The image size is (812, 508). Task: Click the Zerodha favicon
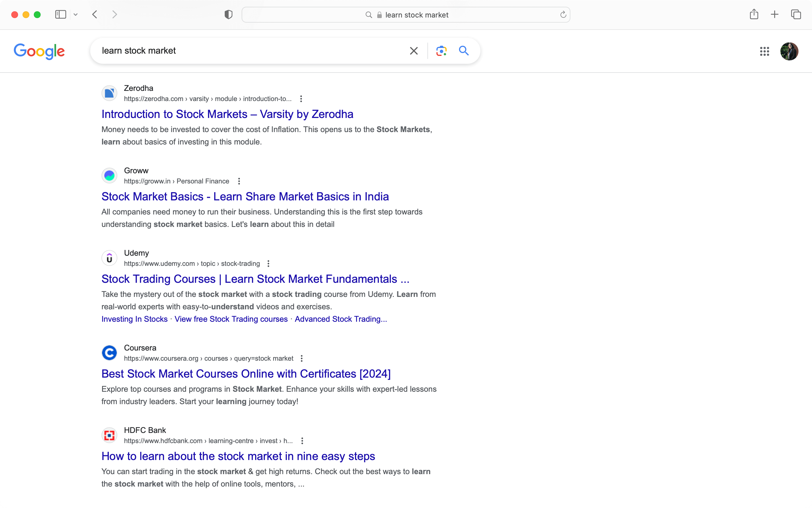coord(109,93)
